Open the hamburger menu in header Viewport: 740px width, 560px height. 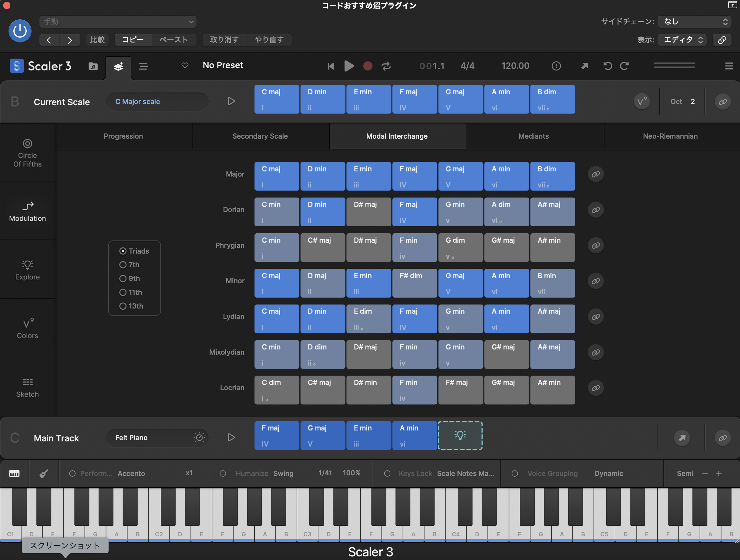pos(729,66)
